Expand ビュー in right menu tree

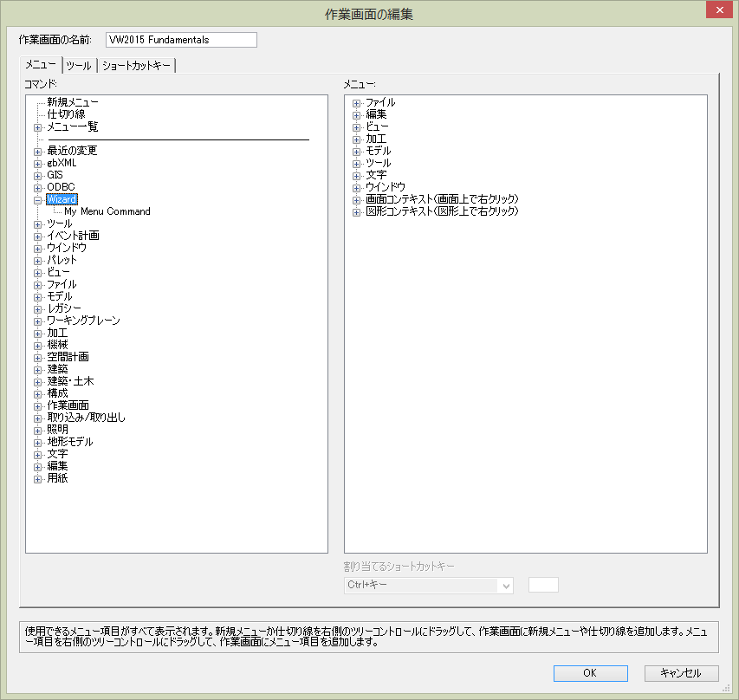pyautogui.click(x=356, y=127)
